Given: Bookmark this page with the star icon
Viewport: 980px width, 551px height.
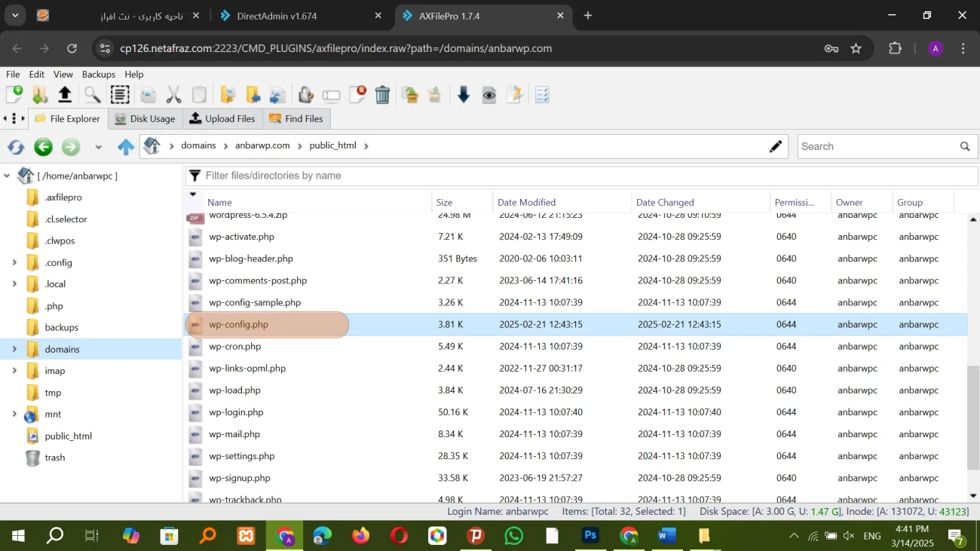Looking at the screenshot, I should coord(856,48).
